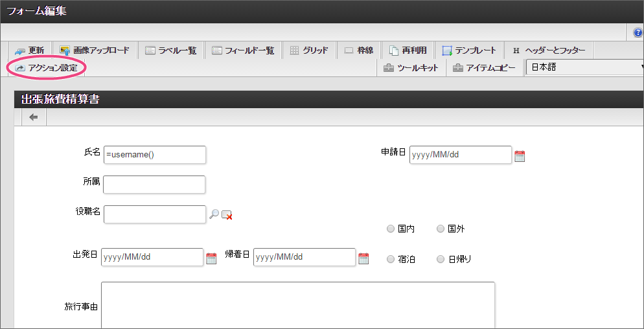
Task: Open 画像アップロード from the toolbar
Action: point(95,51)
